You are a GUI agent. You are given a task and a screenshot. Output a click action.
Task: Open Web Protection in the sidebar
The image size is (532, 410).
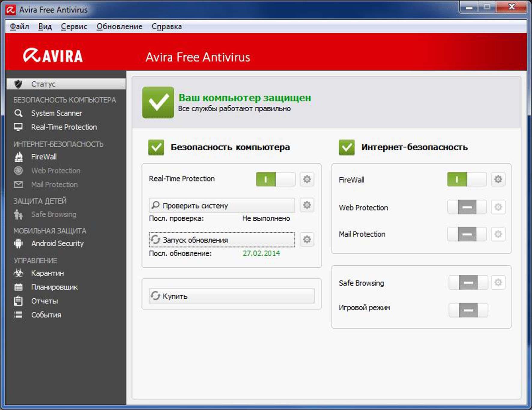[56, 170]
